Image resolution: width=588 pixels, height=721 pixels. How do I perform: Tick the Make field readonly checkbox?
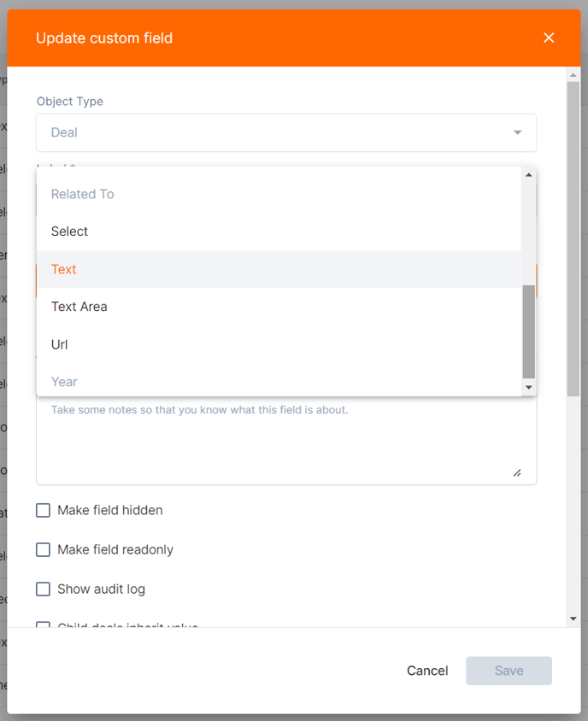point(43,549)
